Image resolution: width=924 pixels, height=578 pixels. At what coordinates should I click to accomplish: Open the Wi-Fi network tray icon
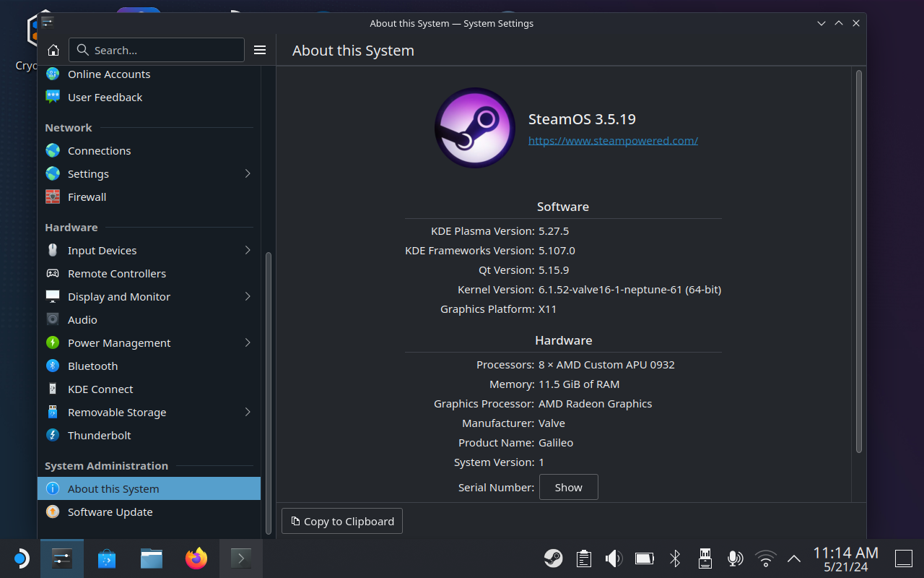(764, 558)
